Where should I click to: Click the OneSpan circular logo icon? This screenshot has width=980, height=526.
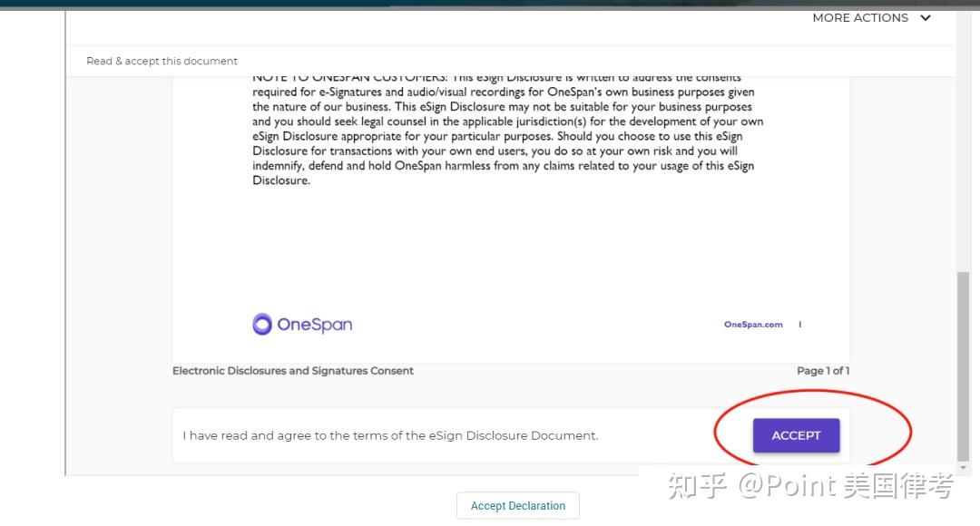click(262, 325)
